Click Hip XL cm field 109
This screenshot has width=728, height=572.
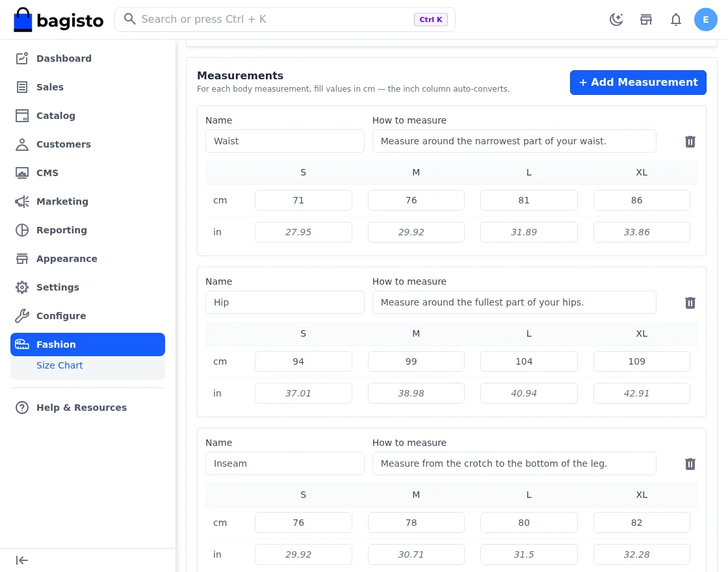[642, 361]
